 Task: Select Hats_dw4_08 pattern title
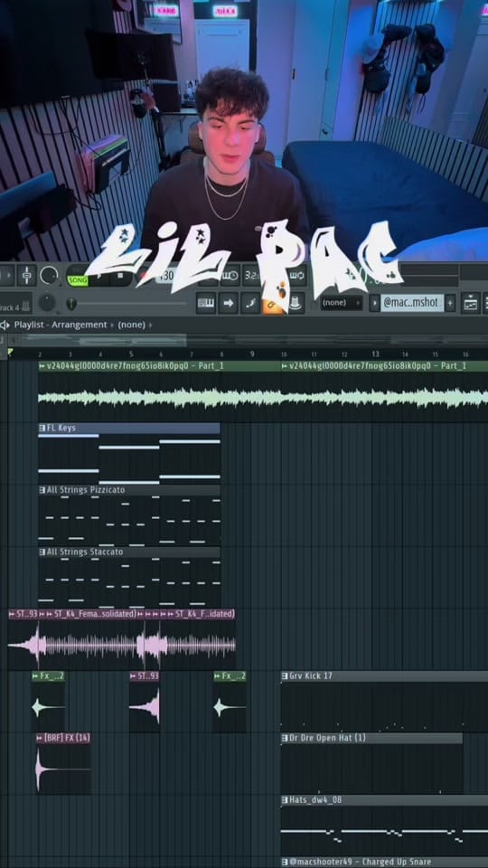point(314,800)
